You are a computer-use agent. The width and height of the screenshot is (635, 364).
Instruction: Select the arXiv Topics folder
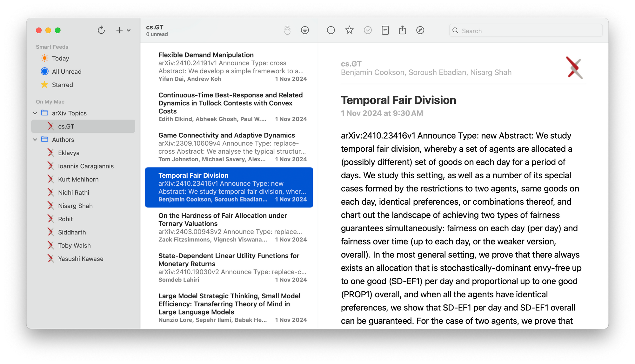click(83, 113)
